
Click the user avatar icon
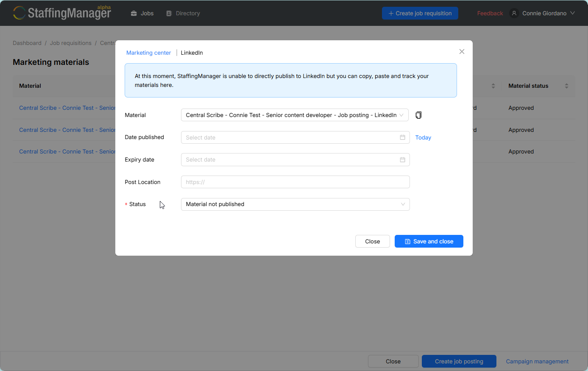pyautogui.click(x=514, y=13)
